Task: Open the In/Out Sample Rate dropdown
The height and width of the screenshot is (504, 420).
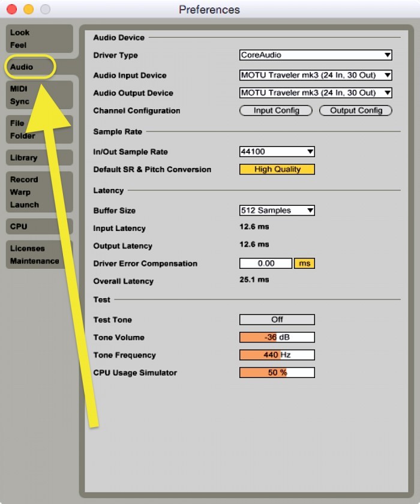Action: pos(277,151)
